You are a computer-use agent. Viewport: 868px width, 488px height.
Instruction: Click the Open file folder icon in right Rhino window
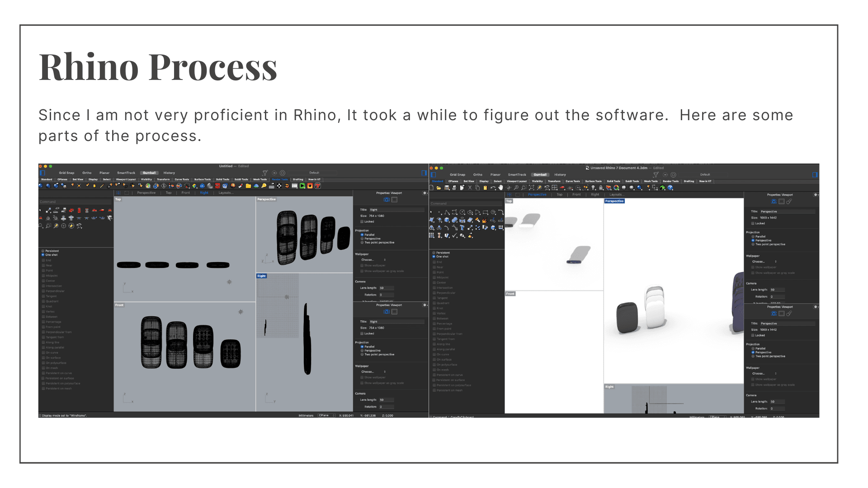pyautogui.click(x=439, y=188)
